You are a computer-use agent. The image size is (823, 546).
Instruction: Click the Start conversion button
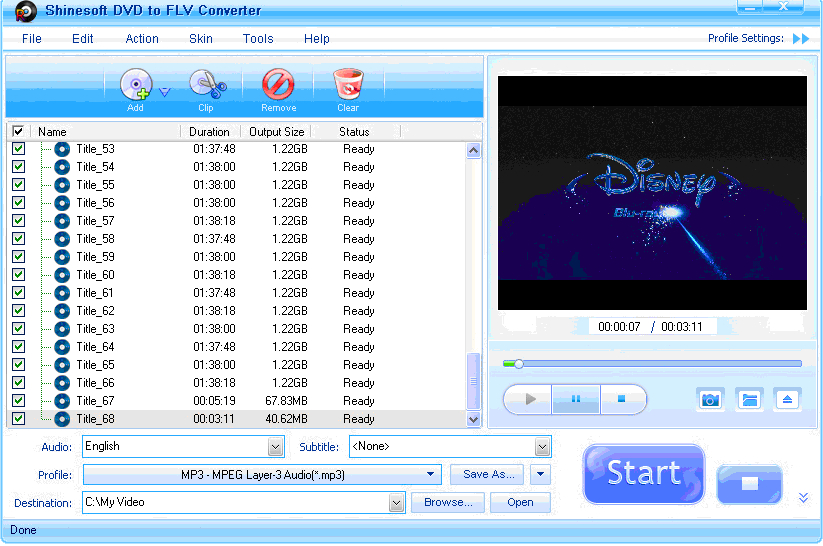(x=643, y=474)
